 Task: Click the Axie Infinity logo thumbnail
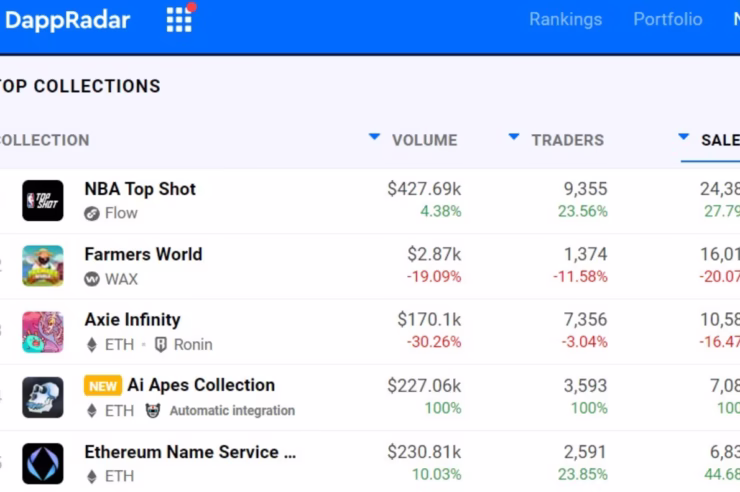pos(42,332)
